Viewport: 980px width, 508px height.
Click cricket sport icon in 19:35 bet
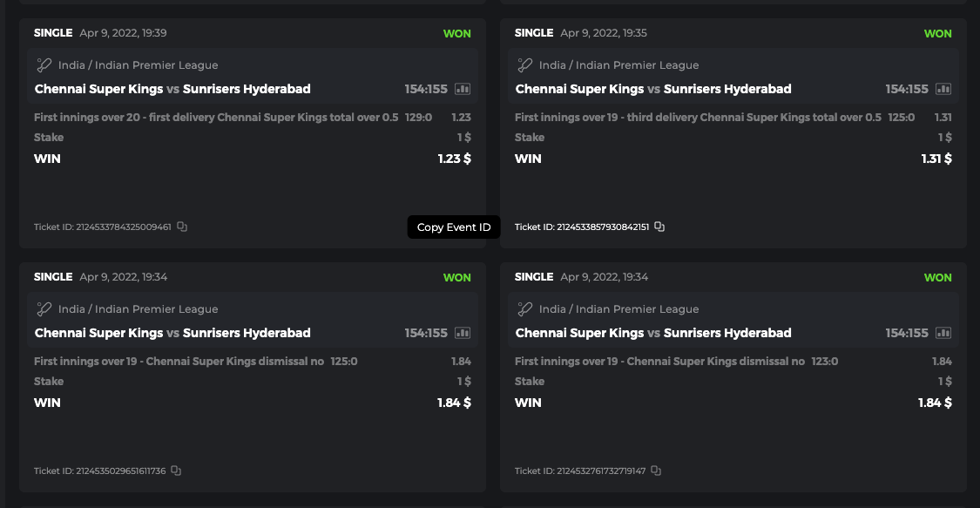point(525,64)
